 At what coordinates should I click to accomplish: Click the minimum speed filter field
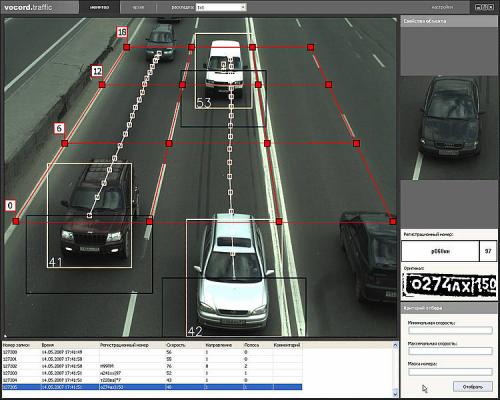450,330
